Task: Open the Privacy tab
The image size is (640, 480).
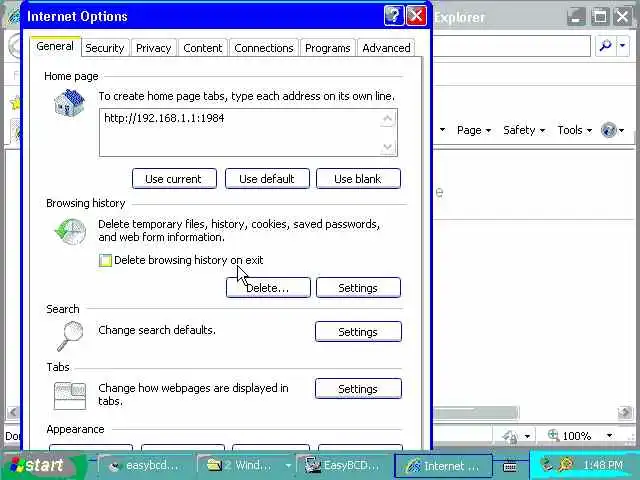Action: click(x=153, y=48)
